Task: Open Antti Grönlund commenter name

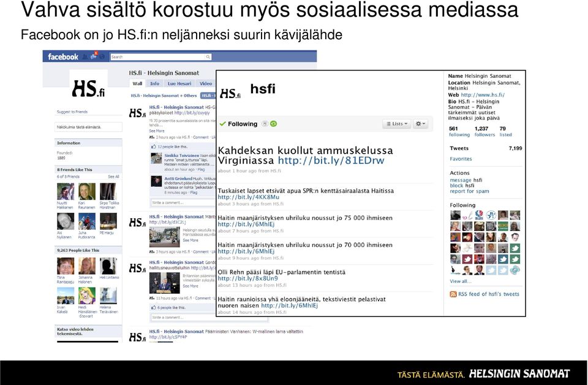Action: pos(178,178)
